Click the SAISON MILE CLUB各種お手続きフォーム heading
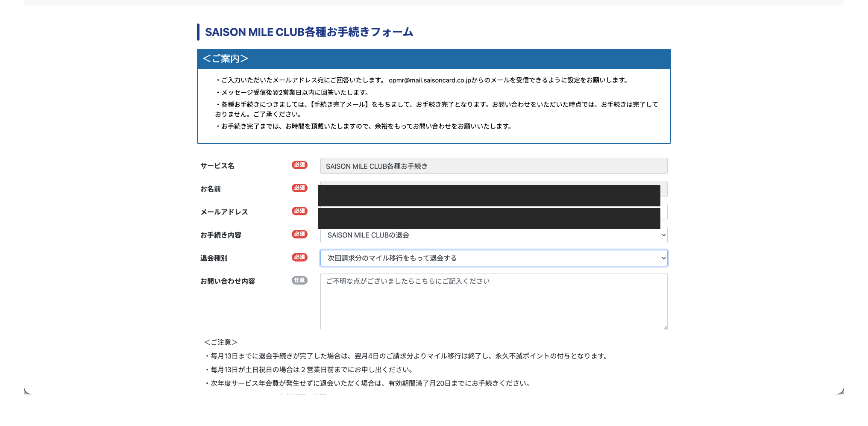 tap(309, 32)
